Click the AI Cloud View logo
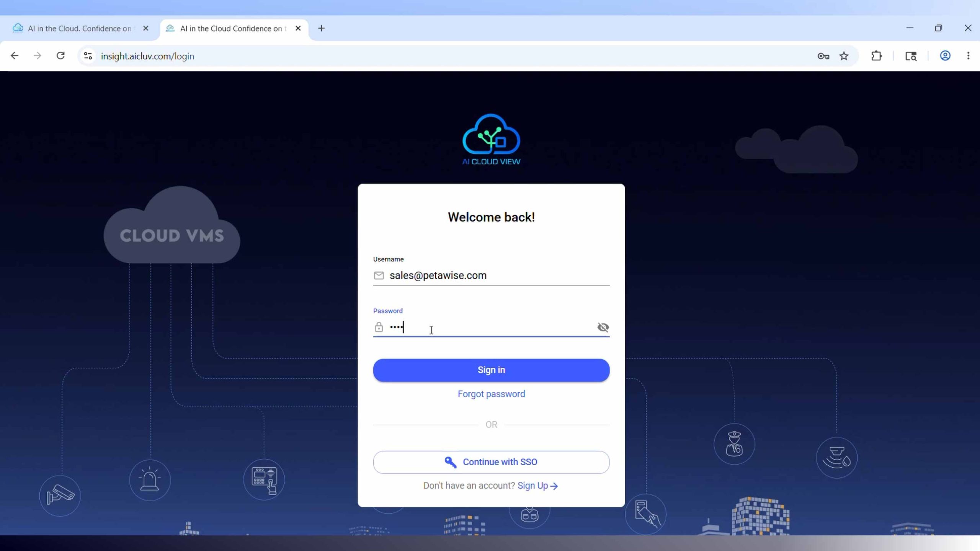Viewport: 980px width, 551px height. point(491,140)
